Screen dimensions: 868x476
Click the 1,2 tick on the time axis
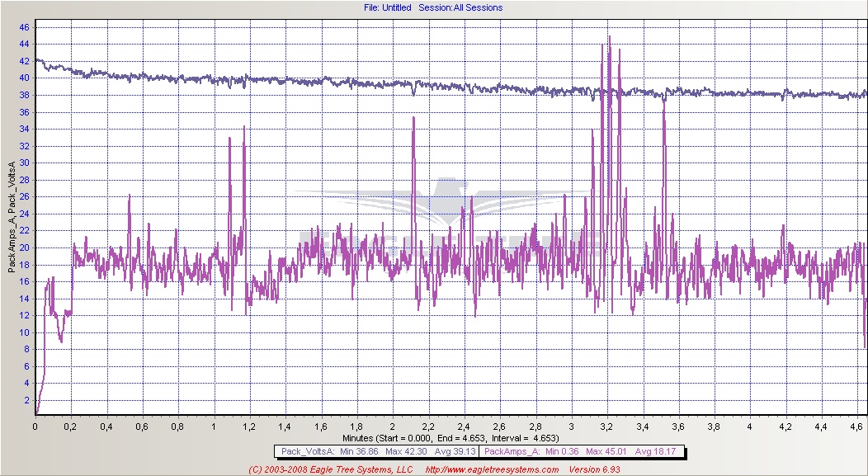coord(249,427)
